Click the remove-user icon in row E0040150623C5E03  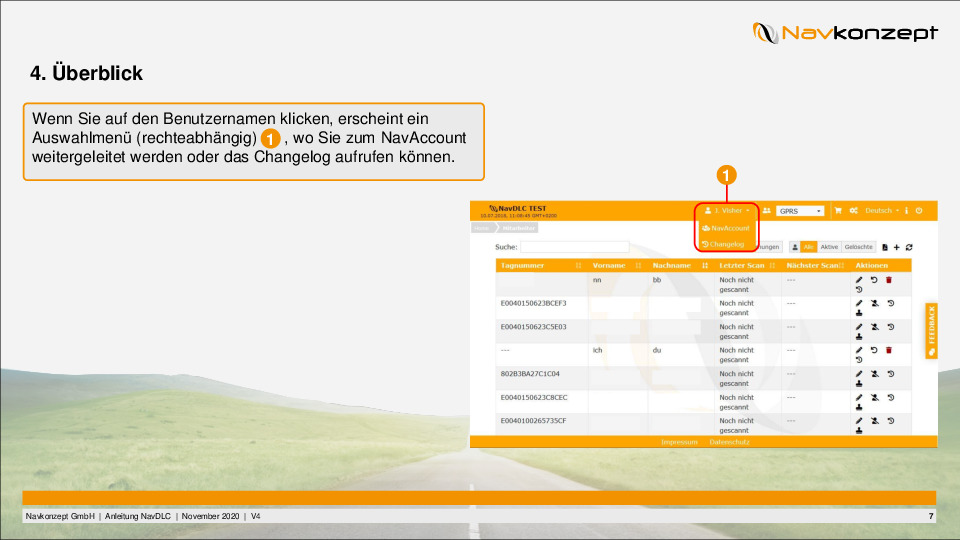(875, 328)
